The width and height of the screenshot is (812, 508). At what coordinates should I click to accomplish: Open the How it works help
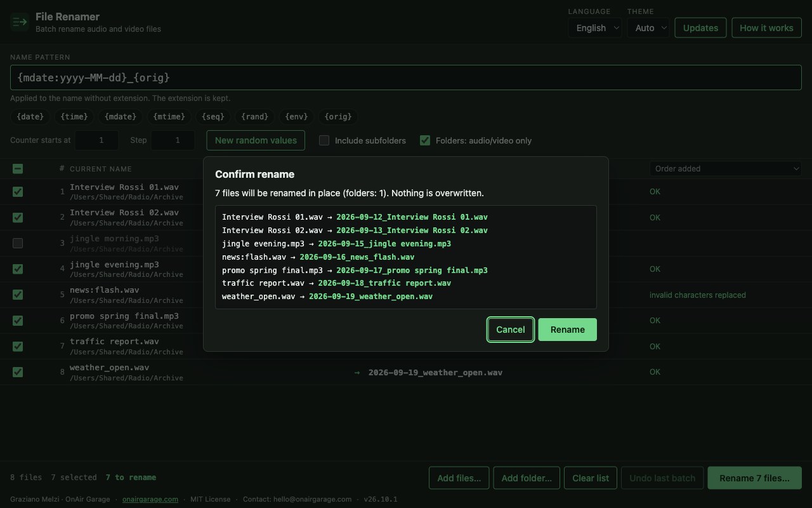click(x=766, y=28)
